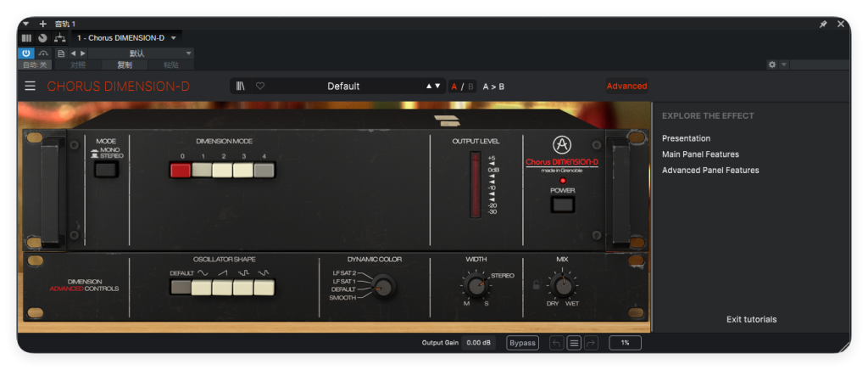Select ramp wave oscillator shape button

click(x=222, y=288)
